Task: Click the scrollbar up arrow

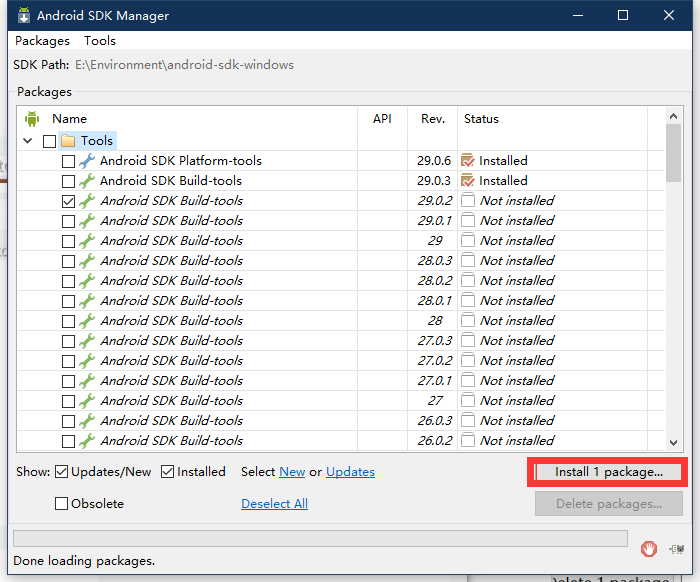Action: 673,116
